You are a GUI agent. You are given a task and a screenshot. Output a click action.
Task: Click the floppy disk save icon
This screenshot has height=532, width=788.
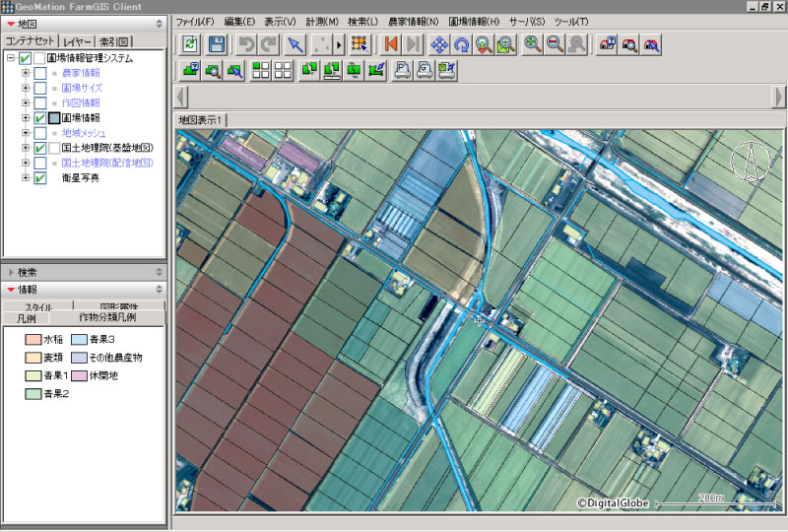click(x=216, y=44)
